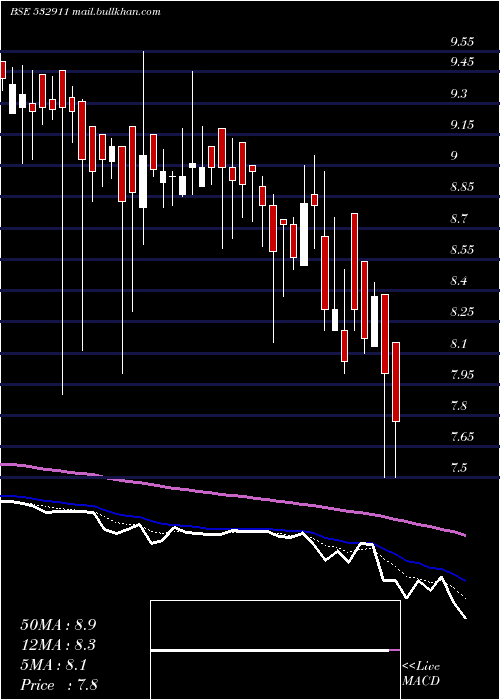The width and height of the screenshot is (500, 700).
Task: Click the 5MA : 8.1 readout
Action: 54,665
